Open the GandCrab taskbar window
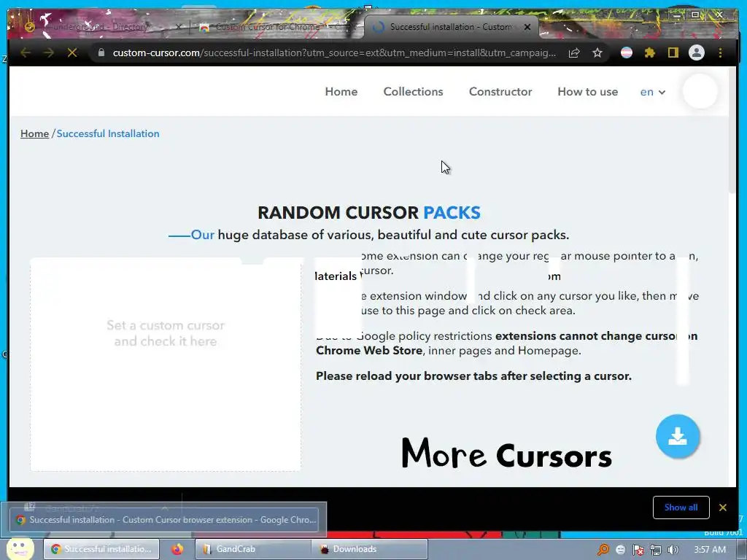 [x=253, y=549]
